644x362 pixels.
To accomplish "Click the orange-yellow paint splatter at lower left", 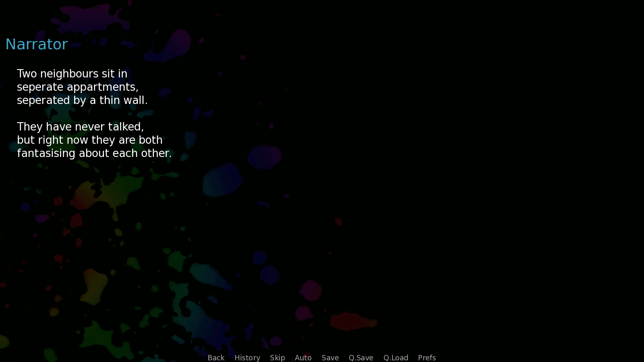I will pyautogui.click(x=94, y=286).
